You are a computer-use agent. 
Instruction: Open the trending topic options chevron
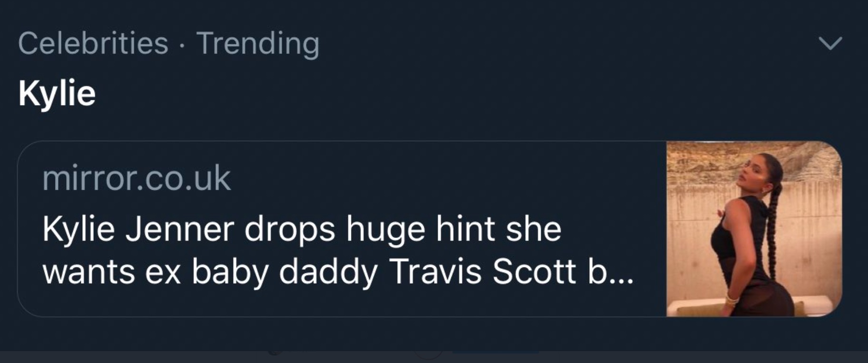(830, 43)
